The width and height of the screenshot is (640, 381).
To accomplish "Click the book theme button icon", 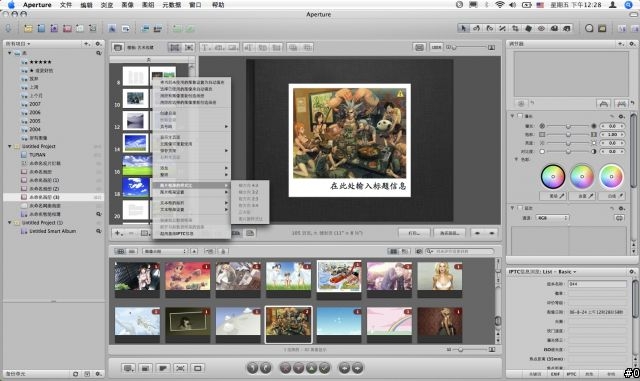I will 118,47.
